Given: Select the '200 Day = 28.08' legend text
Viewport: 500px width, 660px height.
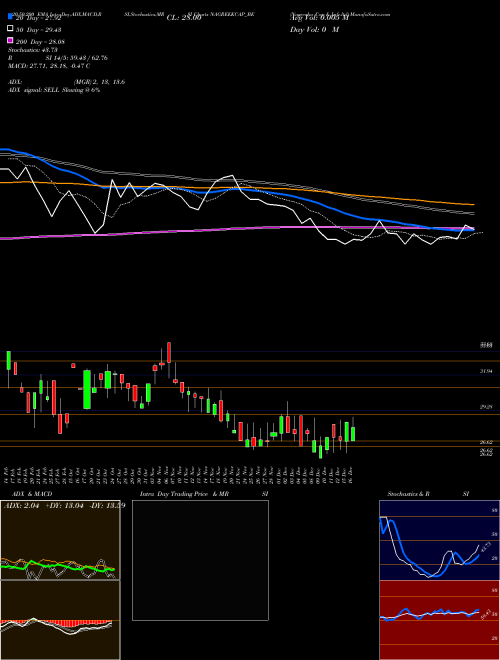Looking at the screenshot, I should coord(40,42).
